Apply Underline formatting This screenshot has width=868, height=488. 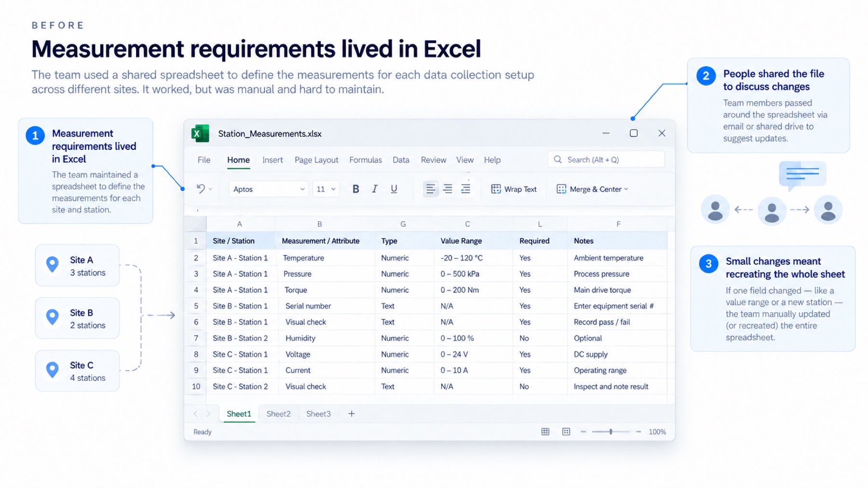coord(394,189)
